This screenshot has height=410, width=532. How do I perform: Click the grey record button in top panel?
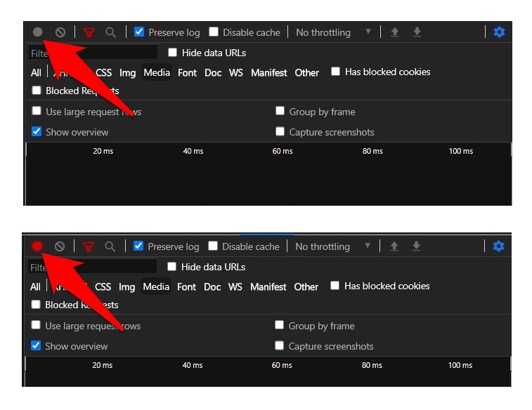[38, 32]
